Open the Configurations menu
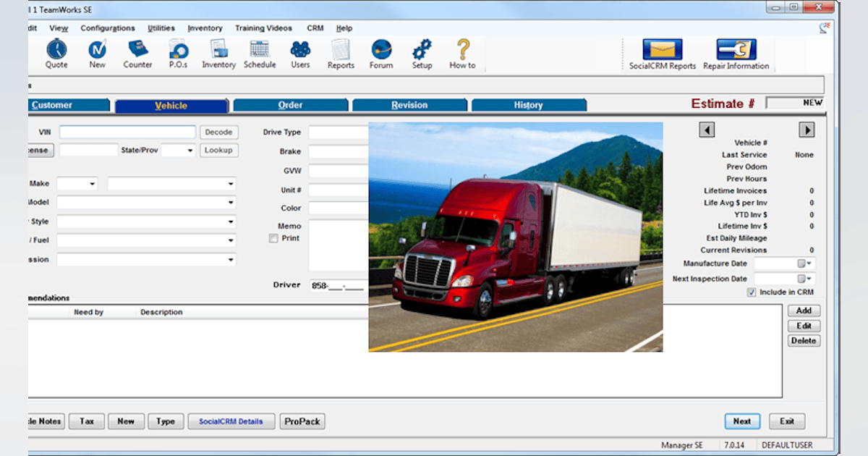The width and height of the screenshot is (868, 456). click(x=107, y=28)
